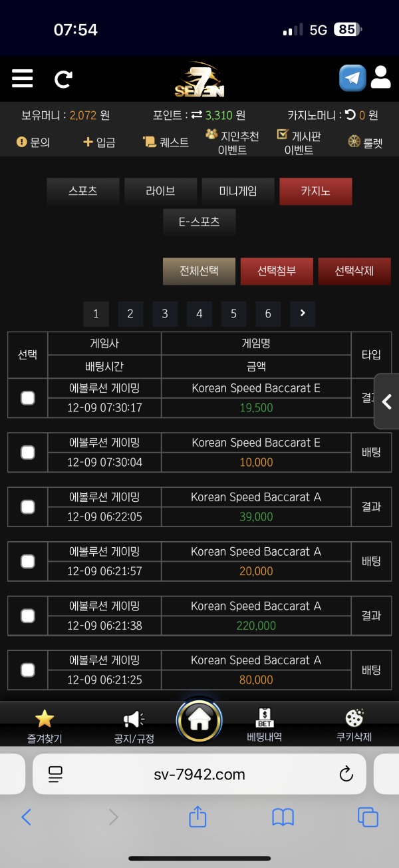Open the Telegram contact icon
This screenshot has height=868, width=399.
pos(352,78)
